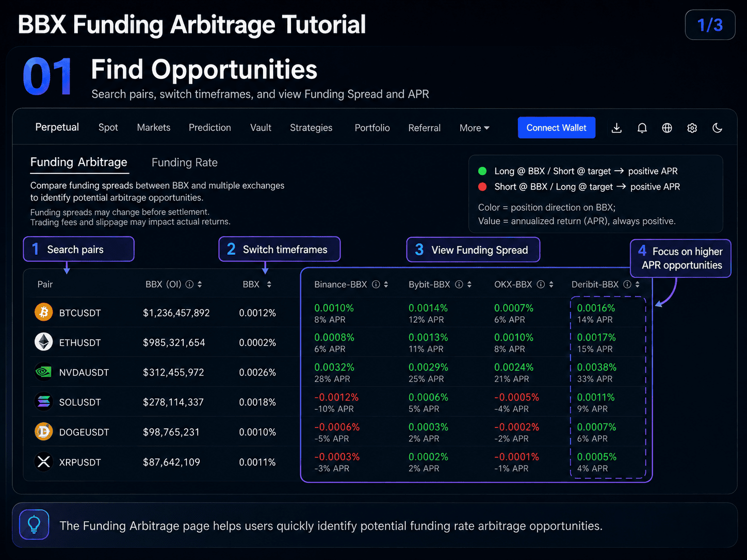The image size is (747, 560).
Task: Click the Deribit-BBX spread 0.0017% for ETHUSDT
Action: [x=596, y=338]
